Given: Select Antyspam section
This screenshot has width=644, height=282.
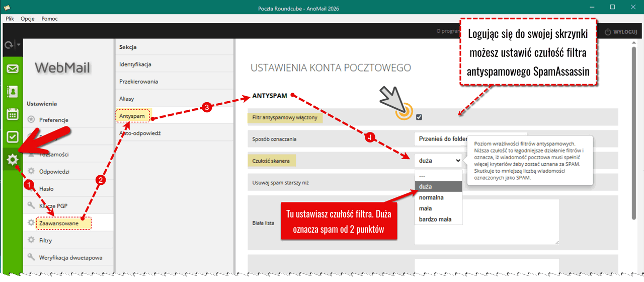Looking at the screenshot, I should [175, 116].
